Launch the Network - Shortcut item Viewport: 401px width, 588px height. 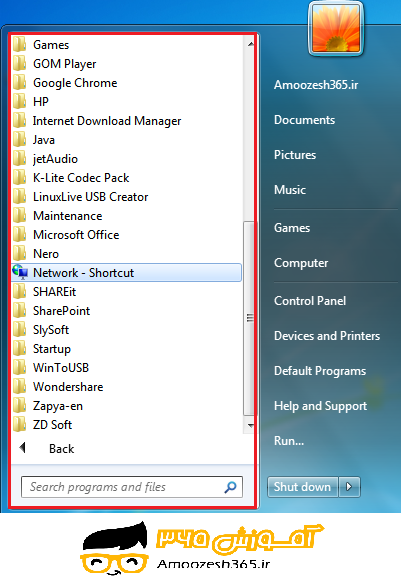click(126, 273)
